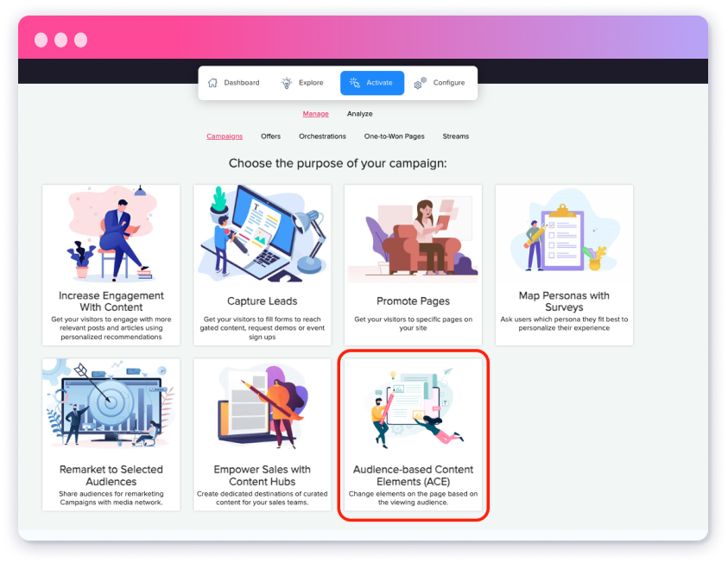Viewport: 728px width, 563px height.
Task: Select Empower Sales with Content Hubs illustration
Action: click(263, 407)
